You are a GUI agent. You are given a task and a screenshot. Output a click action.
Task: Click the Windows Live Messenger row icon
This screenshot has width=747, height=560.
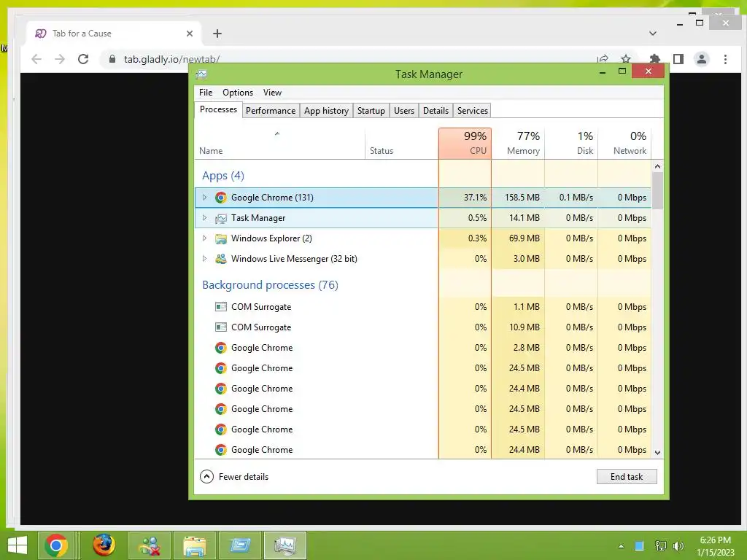220,259
